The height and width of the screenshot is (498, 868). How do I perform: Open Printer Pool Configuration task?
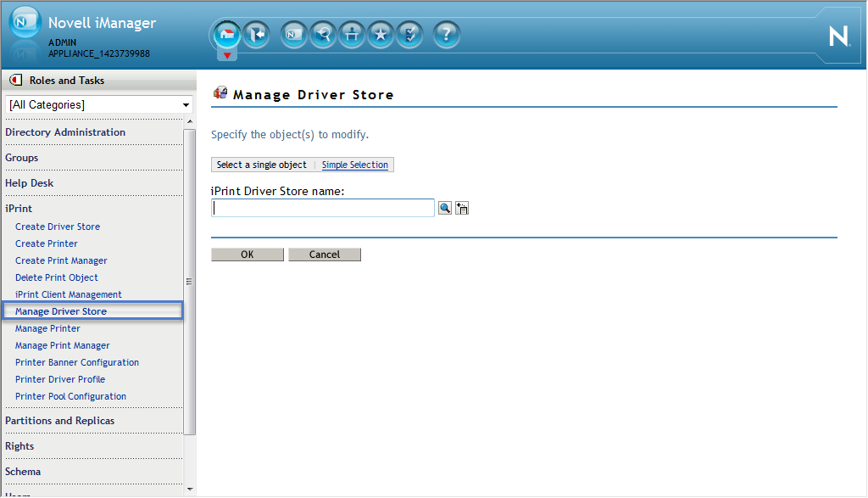tap(71, 397)
